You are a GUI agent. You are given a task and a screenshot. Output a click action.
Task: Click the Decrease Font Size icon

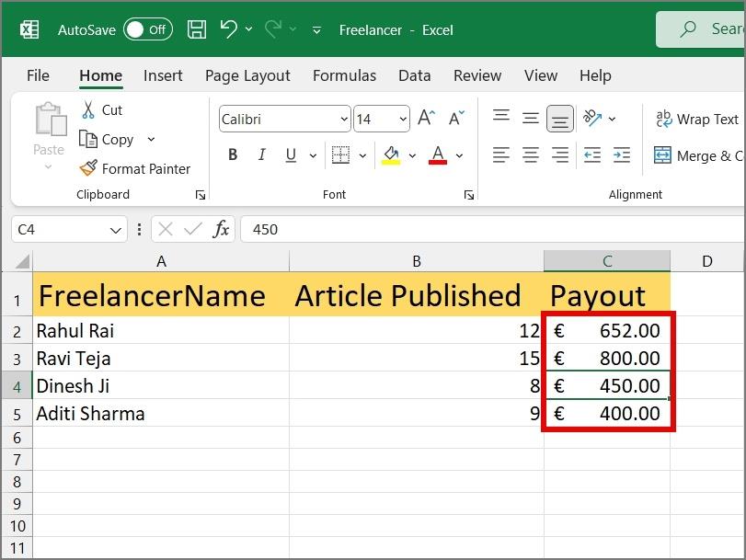tap(456, 118)
